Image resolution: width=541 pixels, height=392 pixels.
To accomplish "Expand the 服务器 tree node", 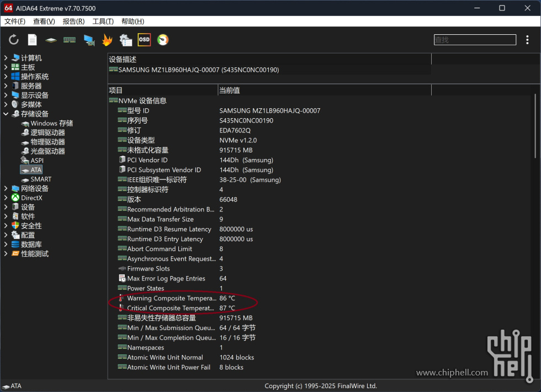I will tap(6, 86).
